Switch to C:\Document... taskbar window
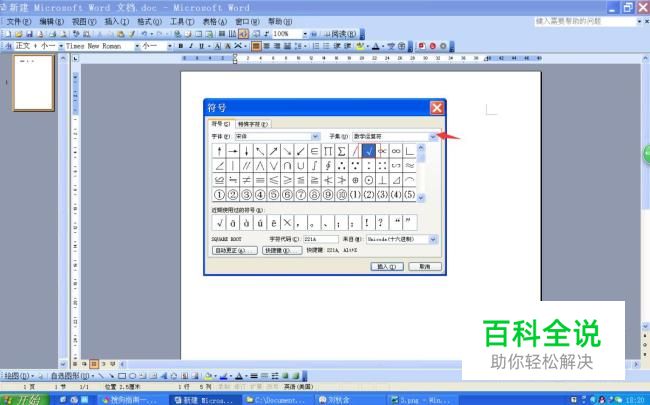Viewport: 650px width, 405px height. click(x=279, y=400)
